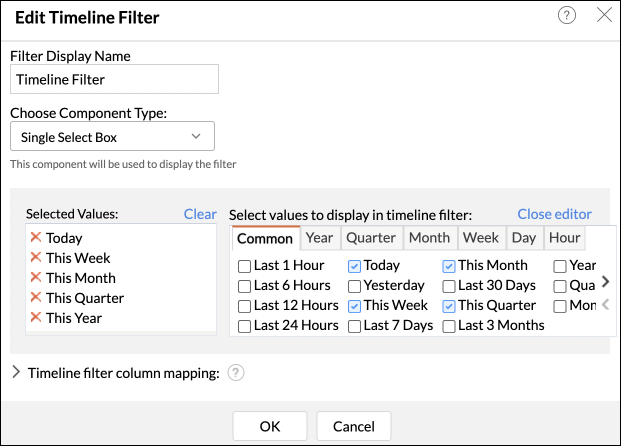Check the Yesterday option

coord(354,286)
